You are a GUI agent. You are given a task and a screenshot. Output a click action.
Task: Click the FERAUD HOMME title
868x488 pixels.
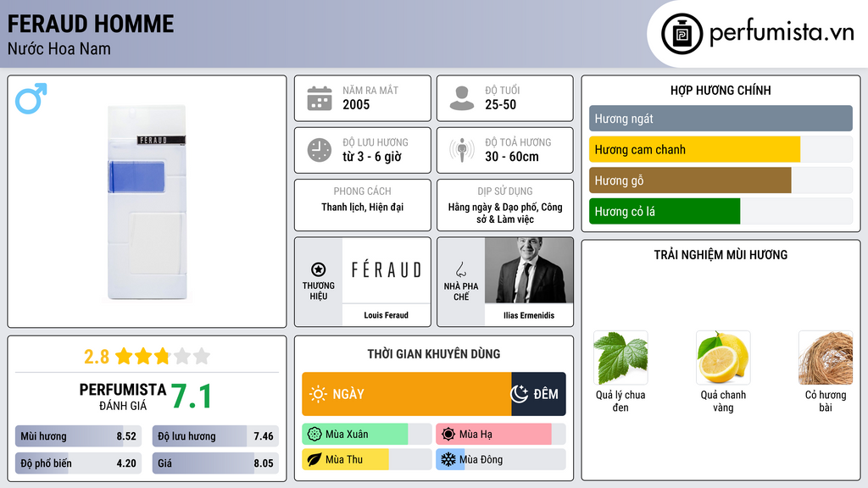coord(91,24)
